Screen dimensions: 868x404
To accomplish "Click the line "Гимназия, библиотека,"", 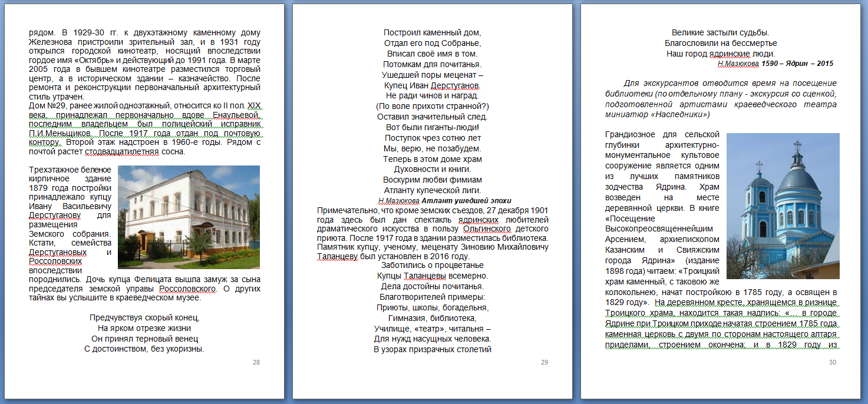I will coord(433,317).
